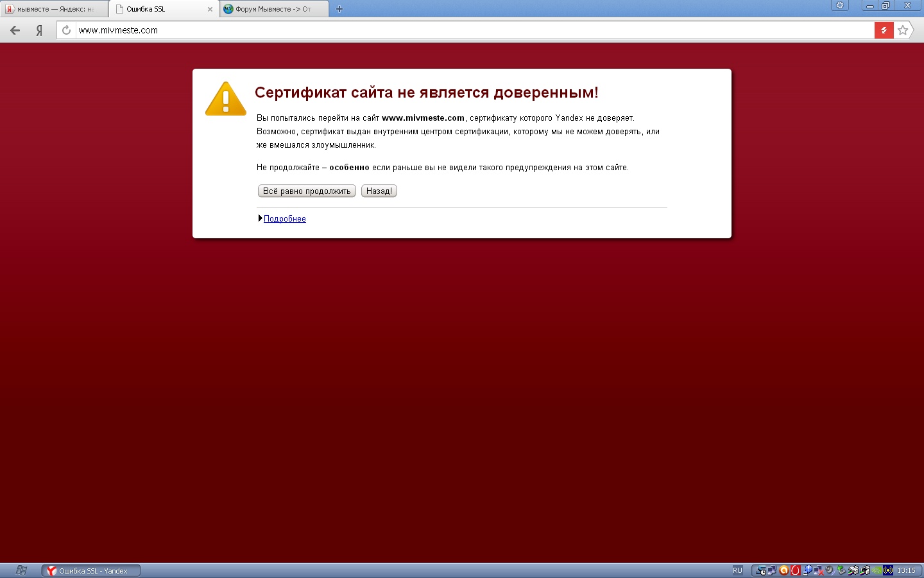Click the network info balloon tray icon

coord(808,570)
